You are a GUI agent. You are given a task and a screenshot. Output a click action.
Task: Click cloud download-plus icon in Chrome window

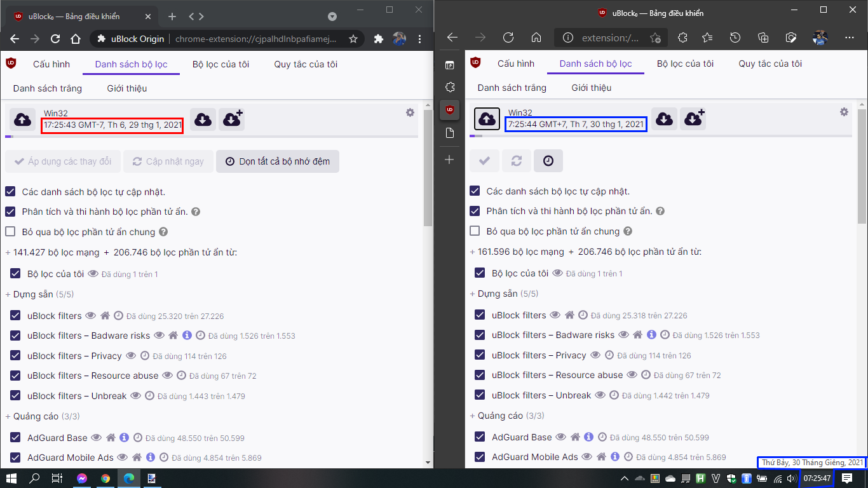(232, 119)
